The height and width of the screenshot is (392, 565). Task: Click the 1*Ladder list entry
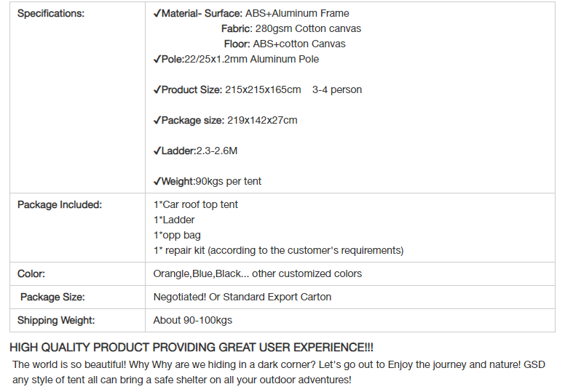click(174, 220)
